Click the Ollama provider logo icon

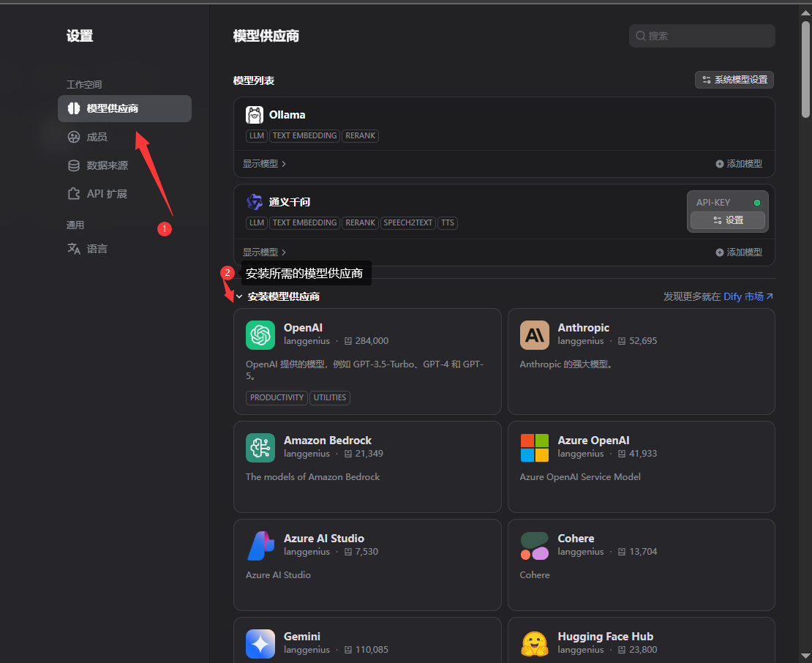pos(255,115)
